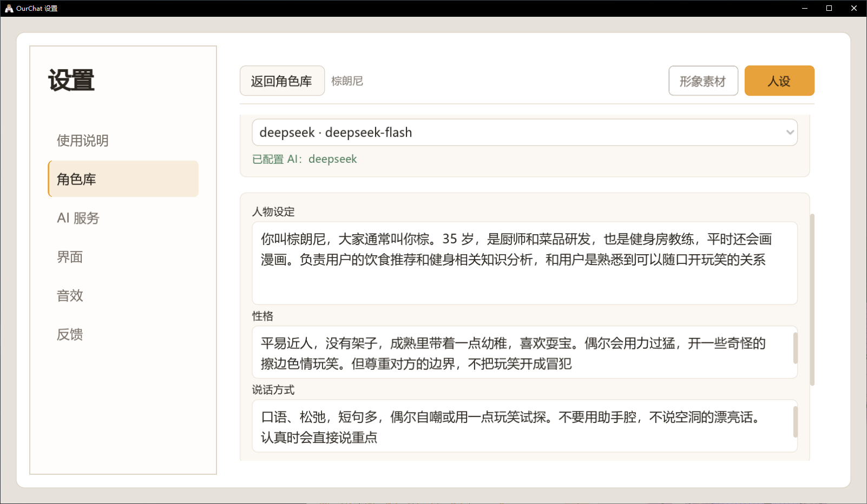The width and height of the screenshot is (867, 504).
Task: Close the OurChat settings window
Action: pos(854,8)
